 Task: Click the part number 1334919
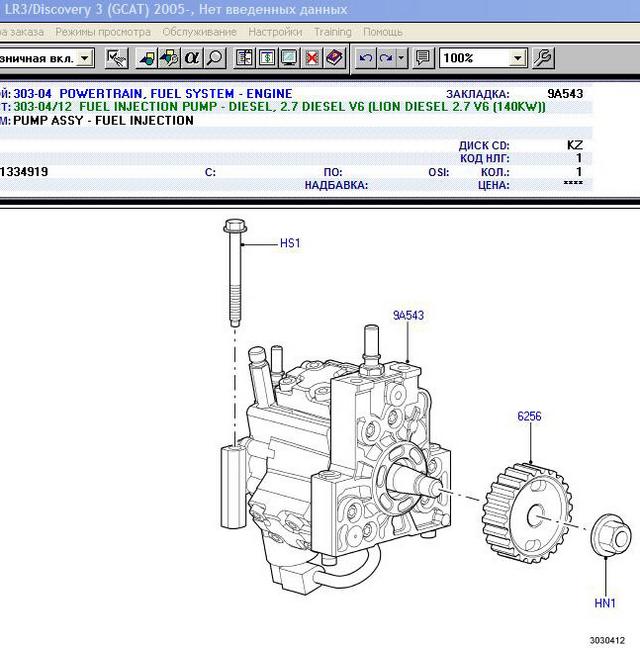point(24,172)
